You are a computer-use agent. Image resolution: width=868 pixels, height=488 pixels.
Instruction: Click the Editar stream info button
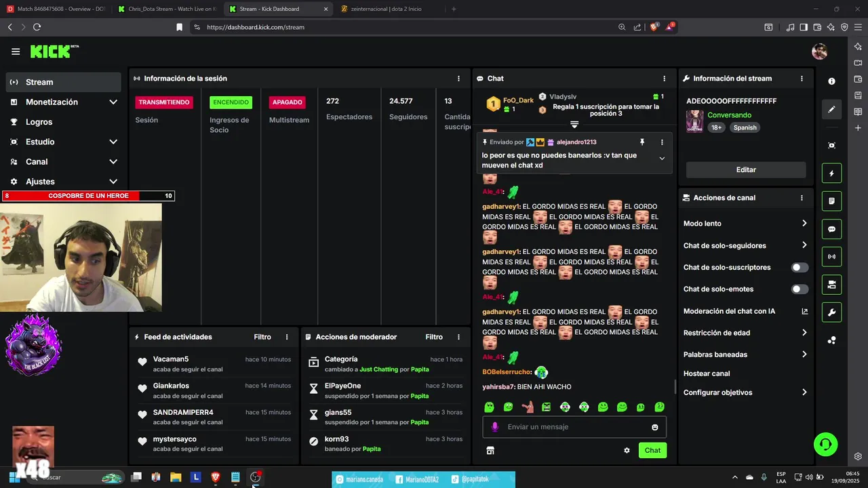click(746, 169)
